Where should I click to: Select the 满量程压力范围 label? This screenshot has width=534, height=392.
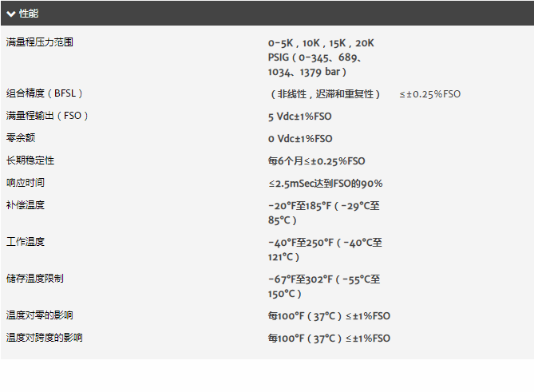click(39, 42)
